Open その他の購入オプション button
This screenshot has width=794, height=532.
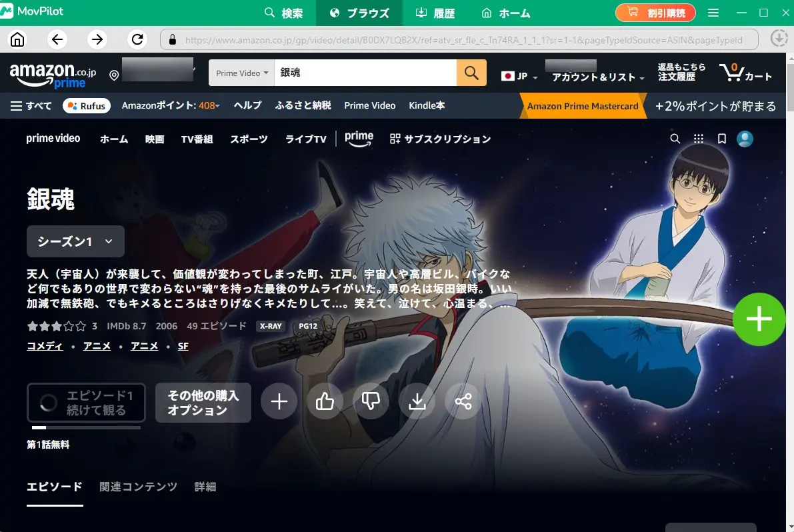[203, 403]
